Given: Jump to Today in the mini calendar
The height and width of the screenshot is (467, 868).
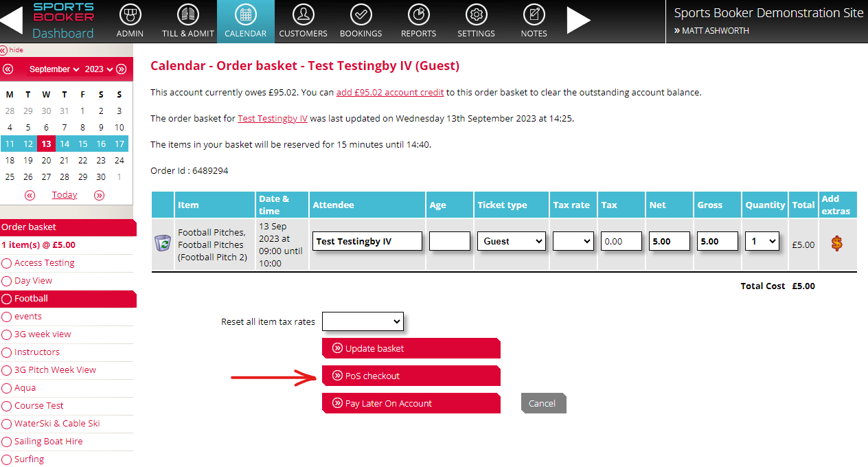Looking at the screenshot, I should click(x=65, y=195).
